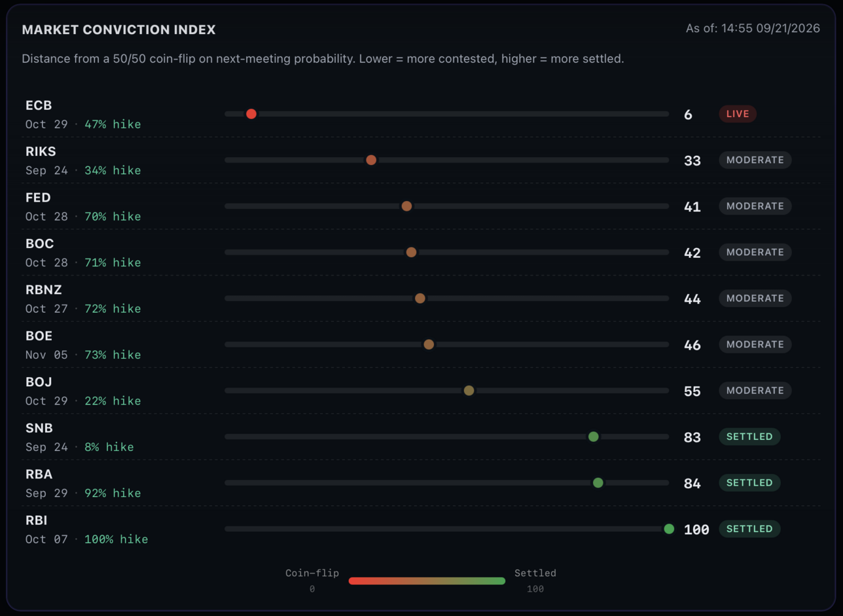843x616 pixels.
Task: Click the "47% hike" probability text
Action: [113, 124]
